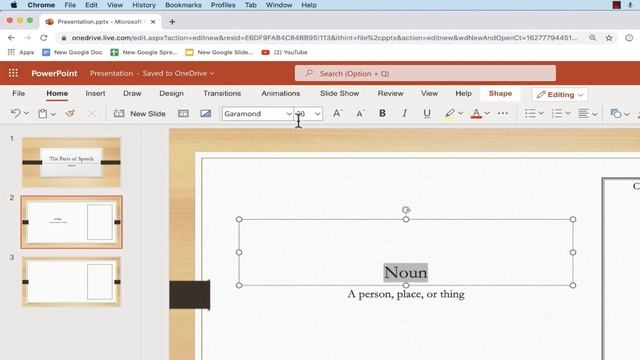Click the Picture insert icon
This screenshot has height=360, width=640.
[x=206, y=113]
